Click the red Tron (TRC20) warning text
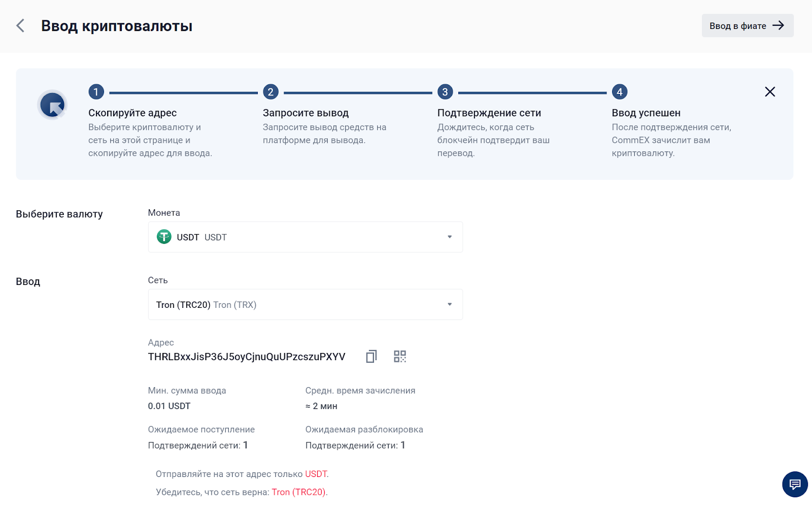This screenshot has height=509, width=812. point(299,492)
